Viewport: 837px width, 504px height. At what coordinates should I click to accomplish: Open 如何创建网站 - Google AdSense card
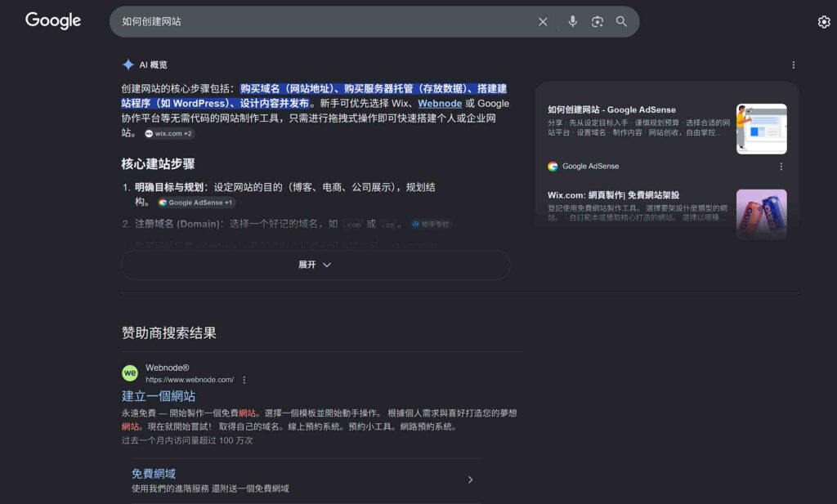[x=611, y=109]
